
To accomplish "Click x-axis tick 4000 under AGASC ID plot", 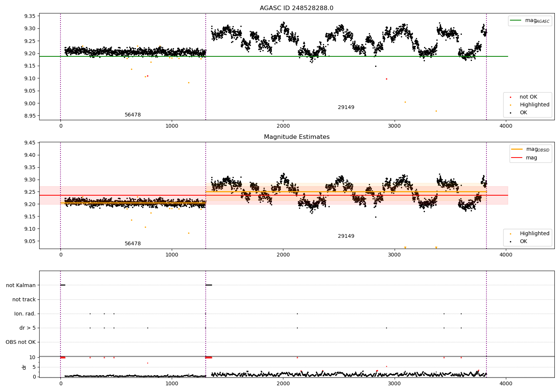I will (506, 126).
